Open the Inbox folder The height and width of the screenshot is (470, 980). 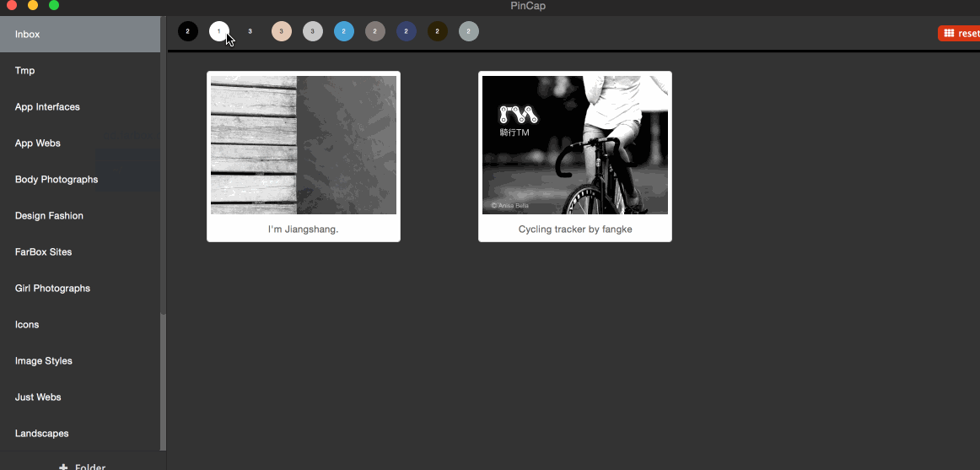pyautogui.click(x=80, y=35)
